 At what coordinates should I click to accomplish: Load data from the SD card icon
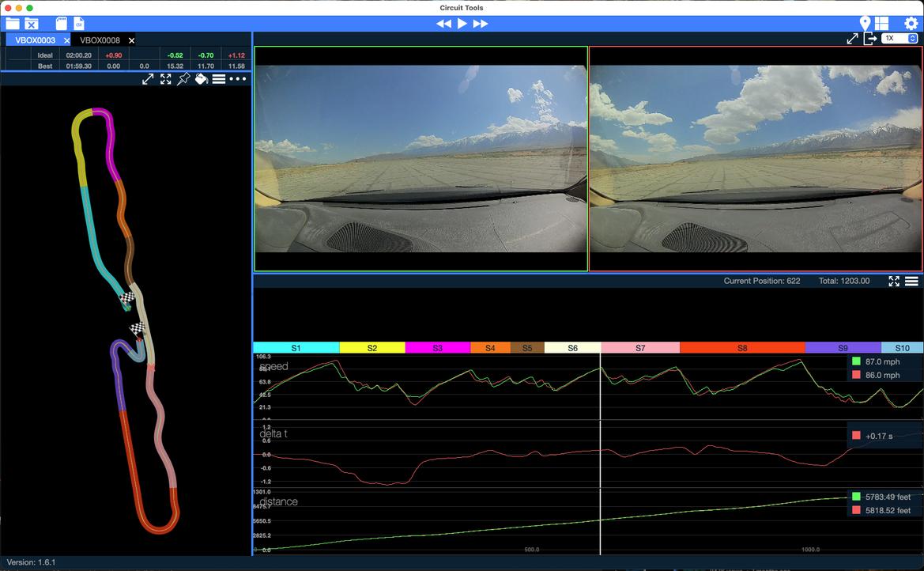point(61,24)
